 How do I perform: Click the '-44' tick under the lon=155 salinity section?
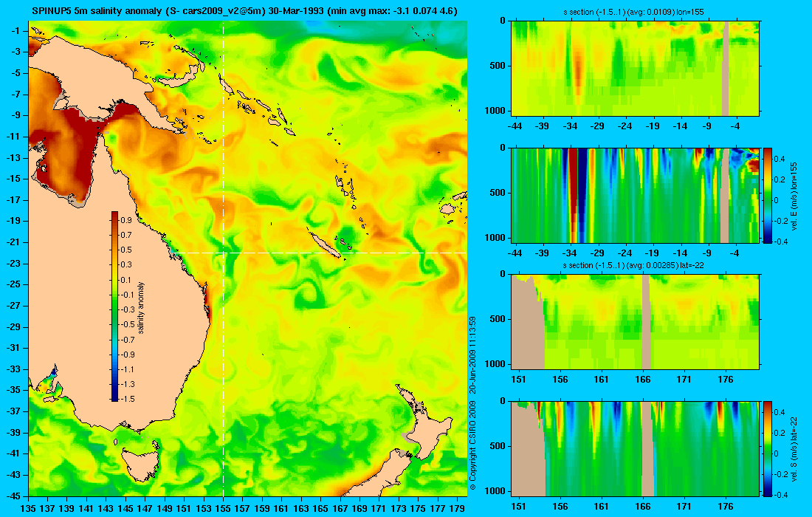(x=515, y=126)
